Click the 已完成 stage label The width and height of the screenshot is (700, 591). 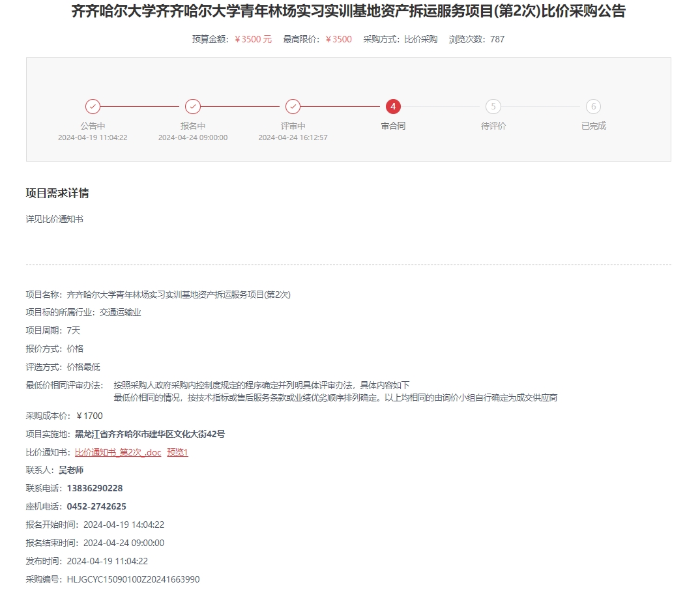pos(593,126)
